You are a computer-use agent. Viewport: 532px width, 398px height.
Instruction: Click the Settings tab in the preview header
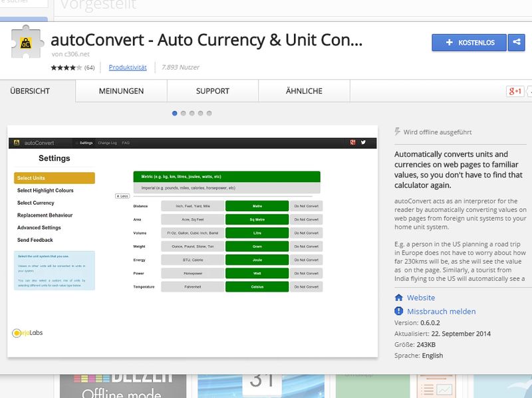[x=86, y=143]
